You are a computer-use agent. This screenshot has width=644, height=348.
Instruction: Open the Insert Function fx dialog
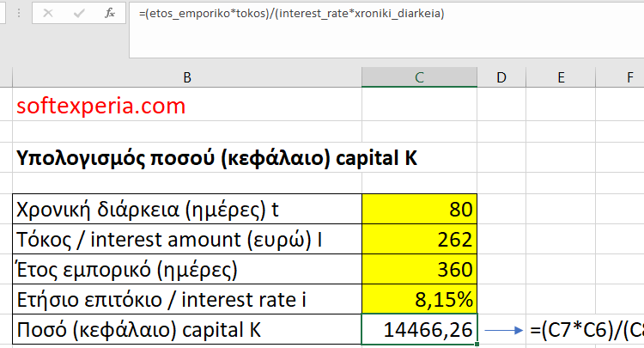(110, 13)
